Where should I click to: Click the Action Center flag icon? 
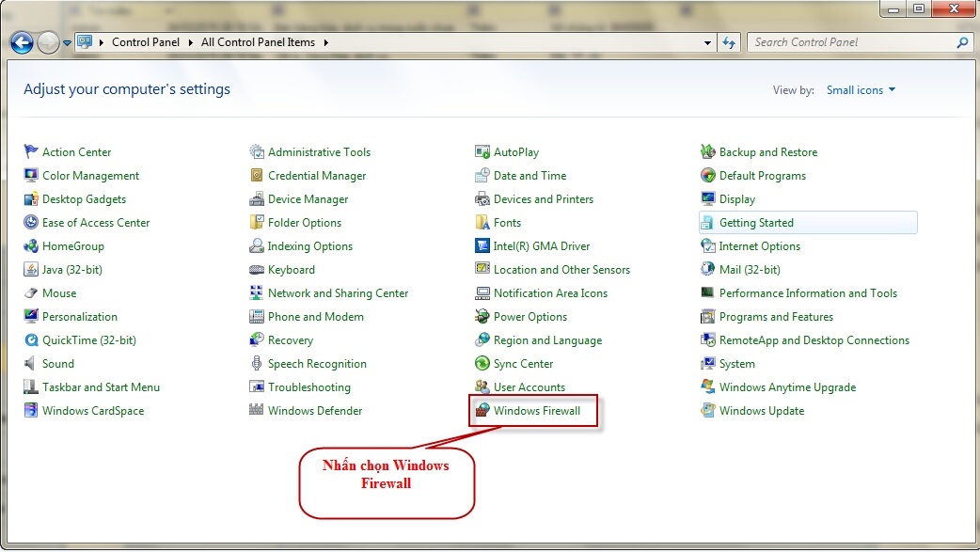coord(31,151)
